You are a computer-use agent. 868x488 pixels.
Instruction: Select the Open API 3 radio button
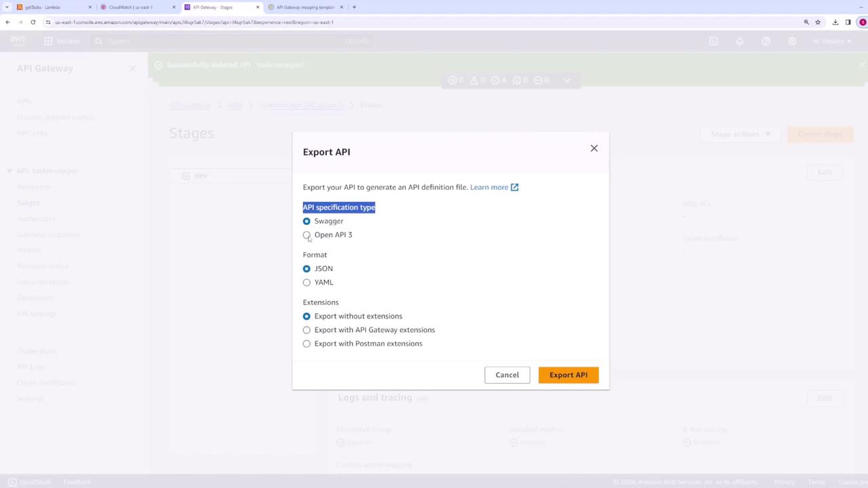[x=307, y=235]
